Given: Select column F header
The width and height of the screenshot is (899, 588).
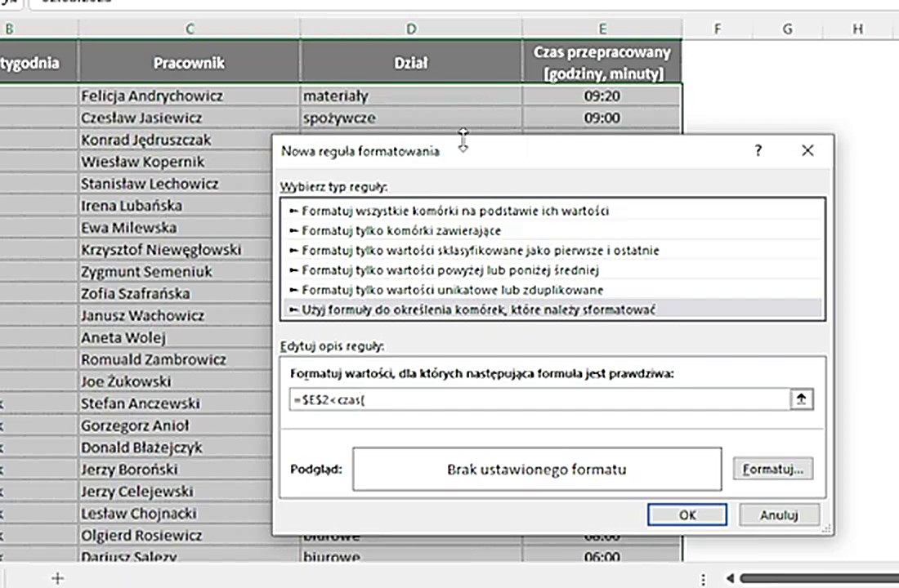Looking at the screenshot, I should 717,29.
